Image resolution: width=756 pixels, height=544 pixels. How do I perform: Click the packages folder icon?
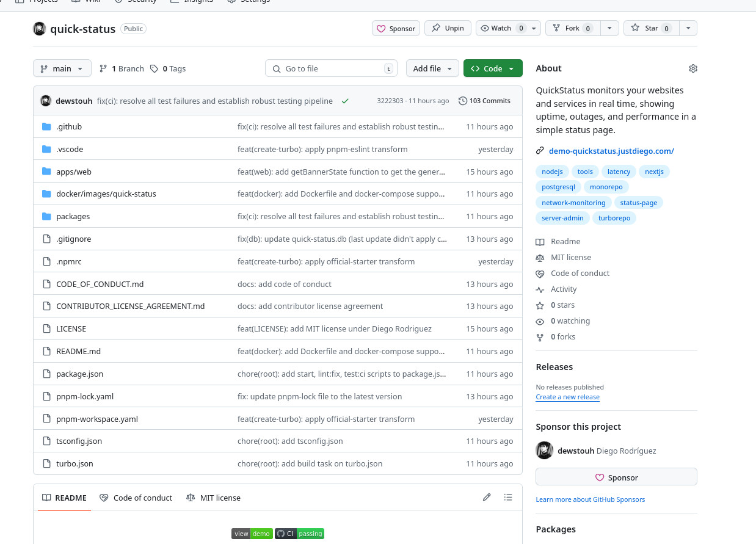tap(46, 216)
